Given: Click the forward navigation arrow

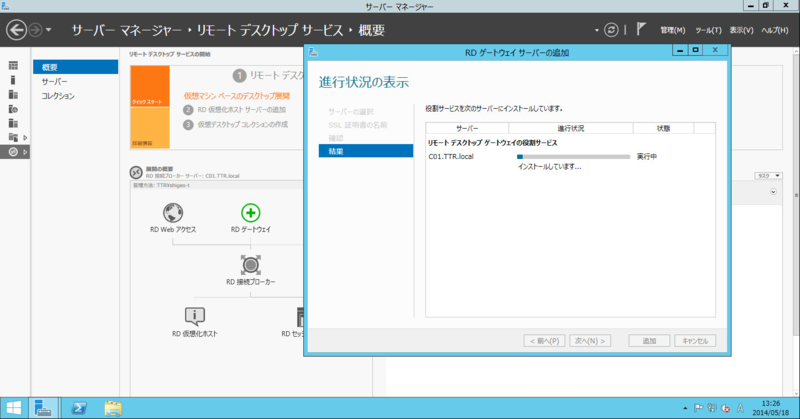Looking at the screenshot, I should (x=35, y=30).
